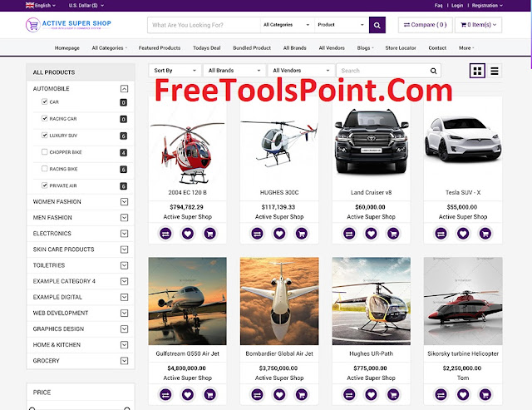This screenshot has width=532, height=410.
Task: Click the Login link
Action: coord(457,6)
